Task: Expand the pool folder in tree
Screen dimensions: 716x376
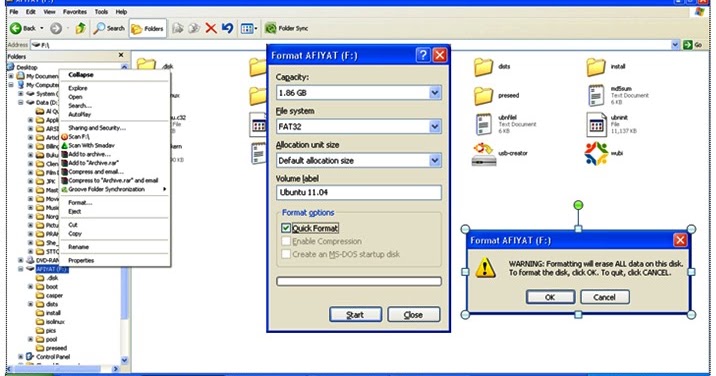Action: pos(31,339)
